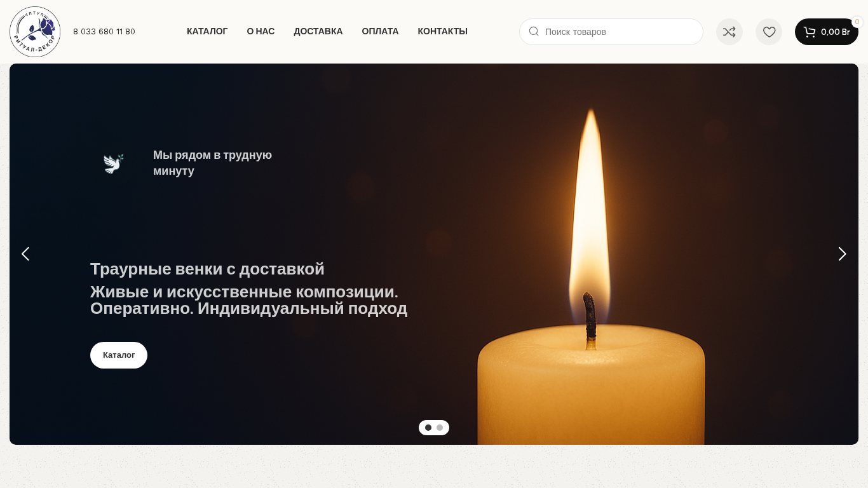Focus the Поиск товаров search field
868x488 pixels.
tap(611, 32)
